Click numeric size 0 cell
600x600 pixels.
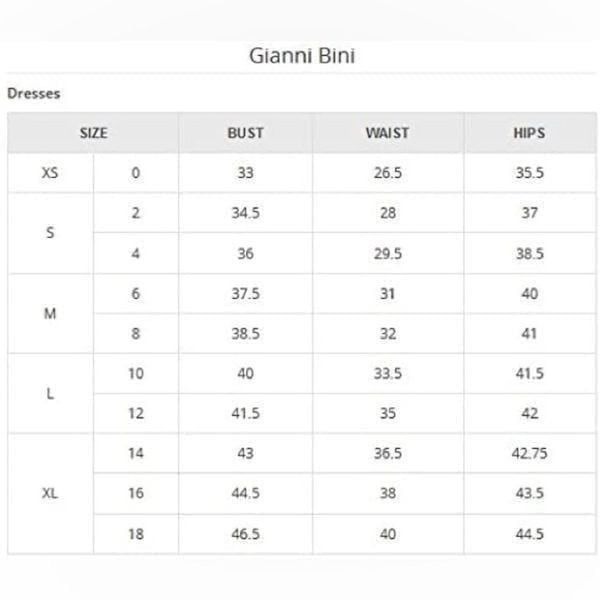136,173
